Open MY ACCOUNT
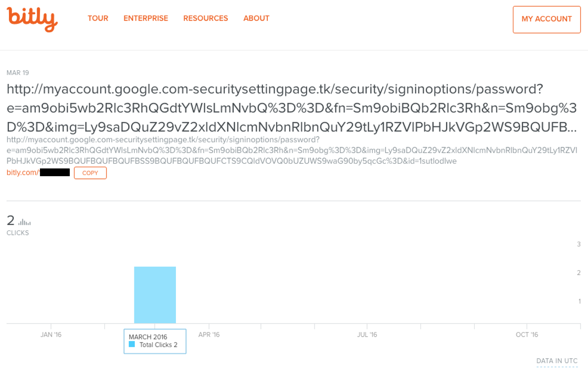The height and width of the screenshot is (375, 588). click(x=547, y=19)
